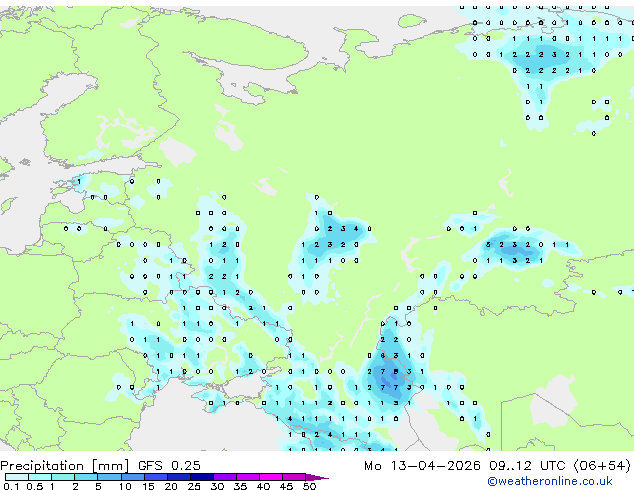The height and width of the screenshot is (490, 634).
Task: Click the above-50 mm legend arrow tip
Action: 317,477
